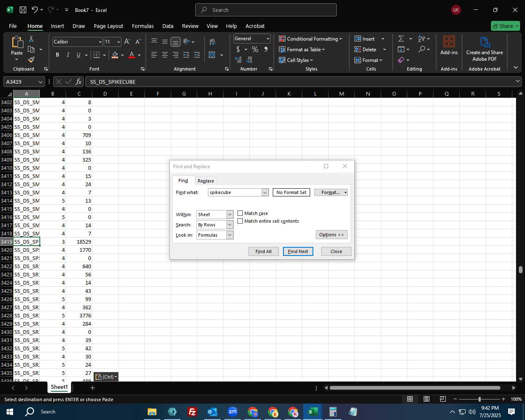The image size is (525, 420).
Task: Click the Clear eraser icon
Action: [401, 60]
